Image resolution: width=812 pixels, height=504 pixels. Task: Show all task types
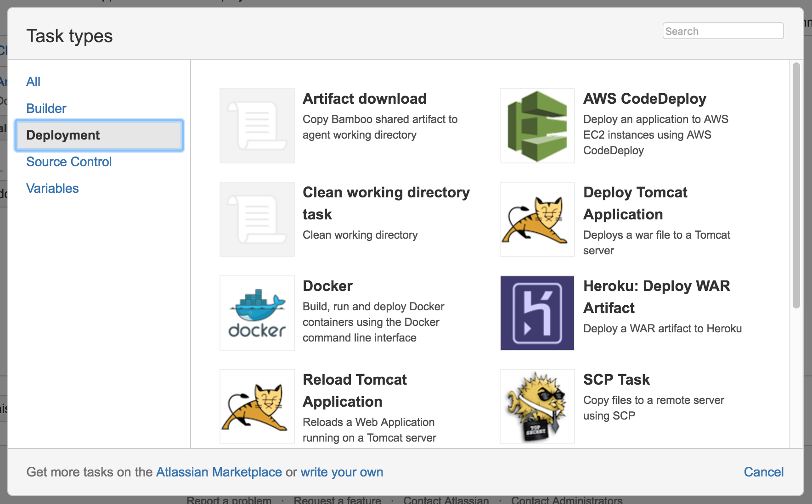(x=33, y=81)
